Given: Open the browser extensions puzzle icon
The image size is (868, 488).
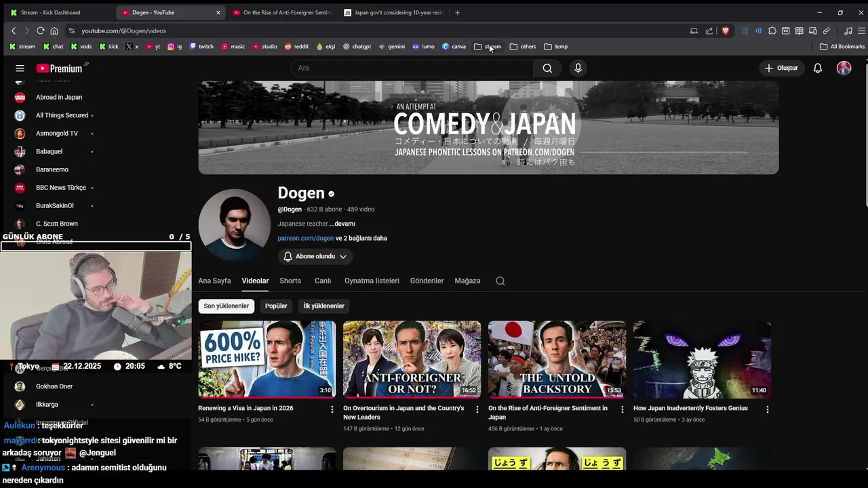Looking at the screenshot, I should tap(772, 30).
